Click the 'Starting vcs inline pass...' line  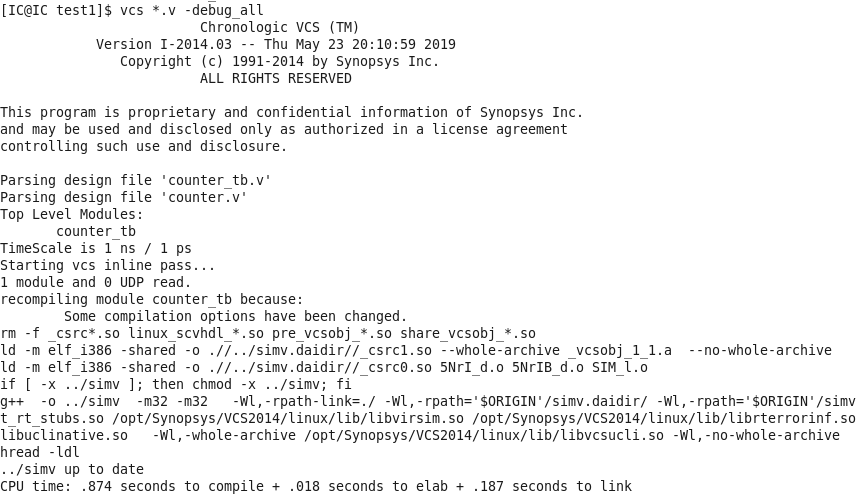107,265
